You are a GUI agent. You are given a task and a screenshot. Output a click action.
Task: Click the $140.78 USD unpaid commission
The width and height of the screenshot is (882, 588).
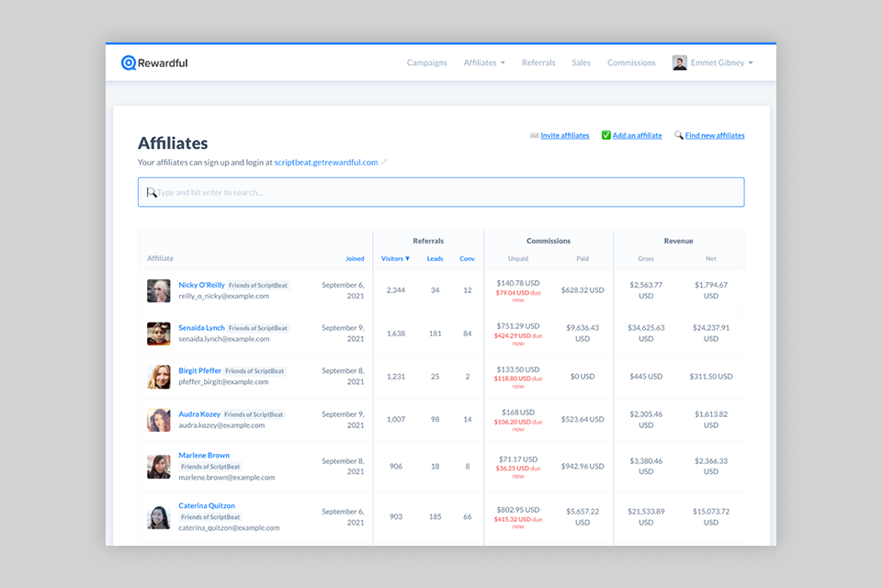pos(518,283)
